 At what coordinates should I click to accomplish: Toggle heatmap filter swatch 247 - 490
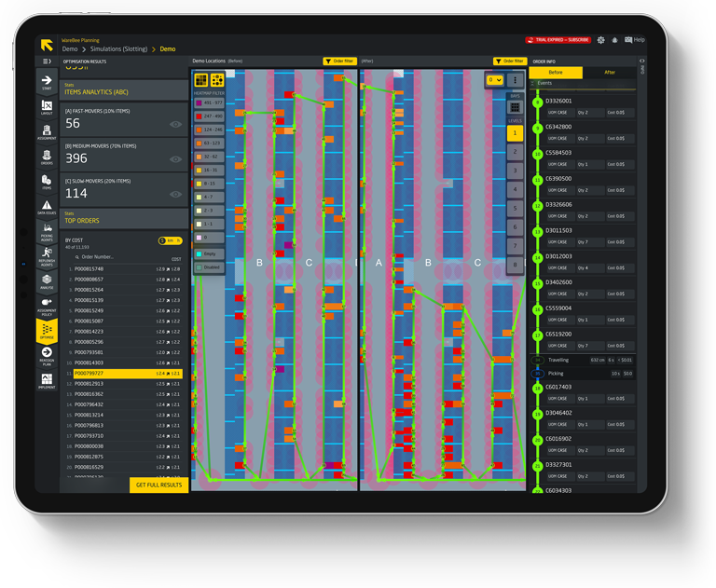click(209, 116)
